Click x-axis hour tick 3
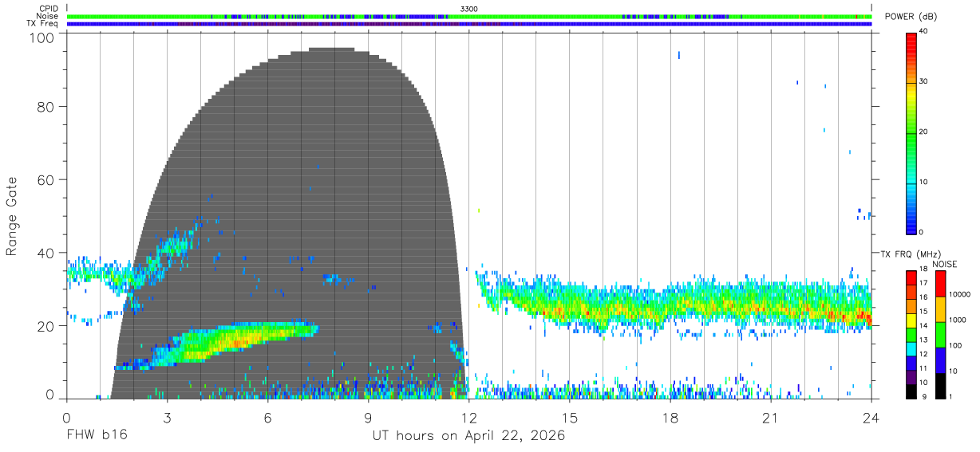The width and height of the screenshot is (980, 452). 167,419
